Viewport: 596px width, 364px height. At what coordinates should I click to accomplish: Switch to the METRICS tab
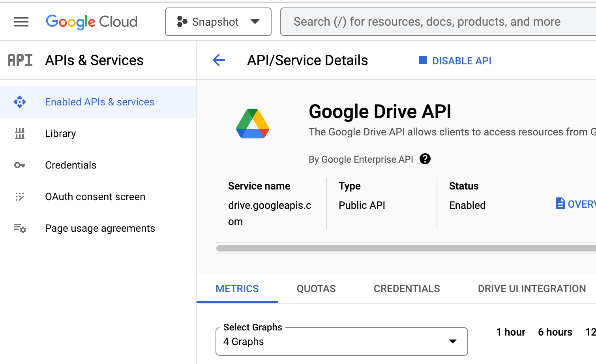click(237, 289)
